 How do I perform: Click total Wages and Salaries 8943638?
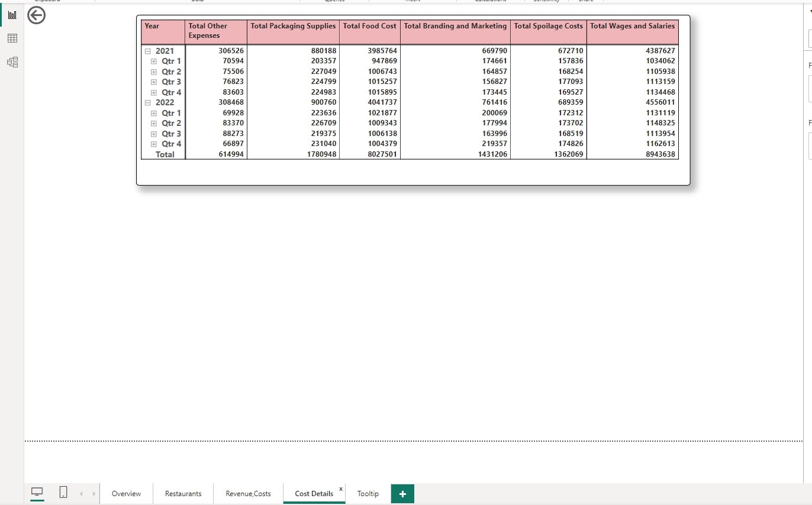pyautogui.click(x=660, y=154)
